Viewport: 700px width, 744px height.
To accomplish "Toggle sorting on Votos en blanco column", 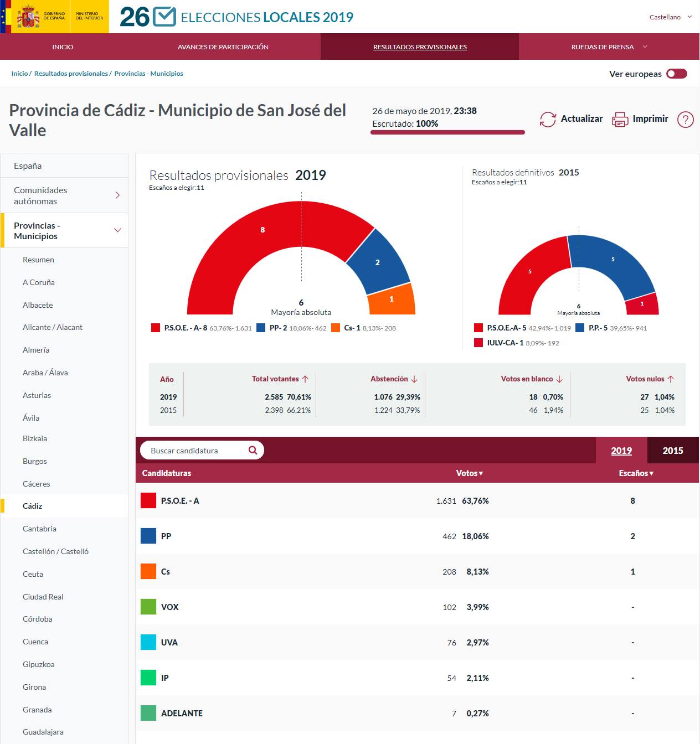I will [x=559, y=379].
